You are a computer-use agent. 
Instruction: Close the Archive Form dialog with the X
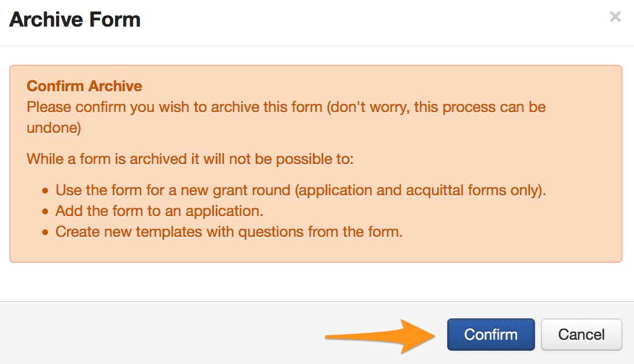(615, 17)
